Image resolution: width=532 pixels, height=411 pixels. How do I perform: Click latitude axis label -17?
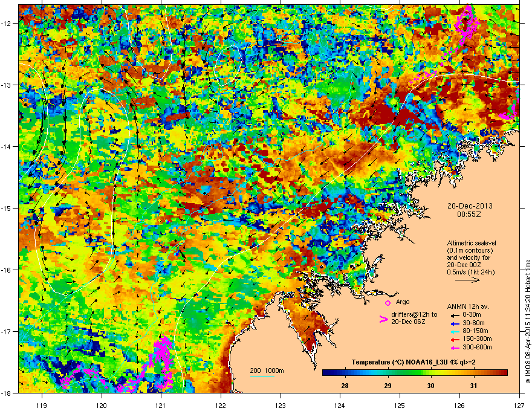tap(7, 331)
